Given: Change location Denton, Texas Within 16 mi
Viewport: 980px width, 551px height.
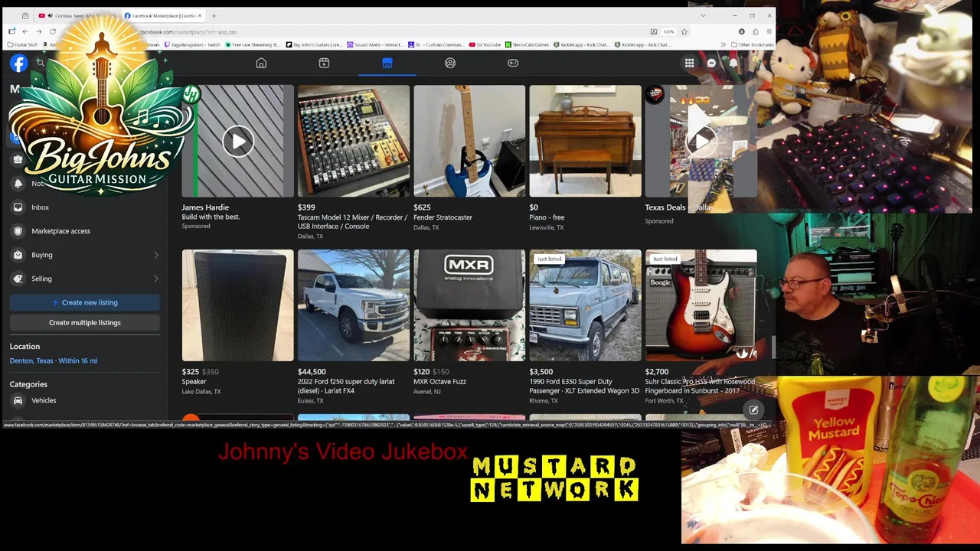Looking at the screenshot, I should (54, 360).
